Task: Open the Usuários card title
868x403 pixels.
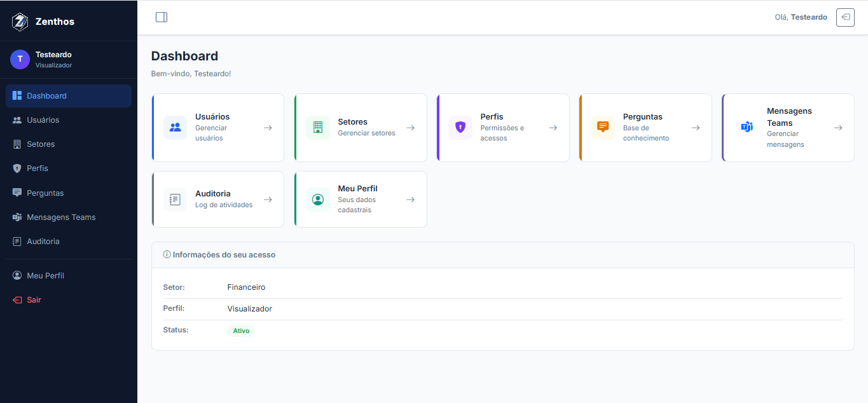Action: tap(212, 117)
